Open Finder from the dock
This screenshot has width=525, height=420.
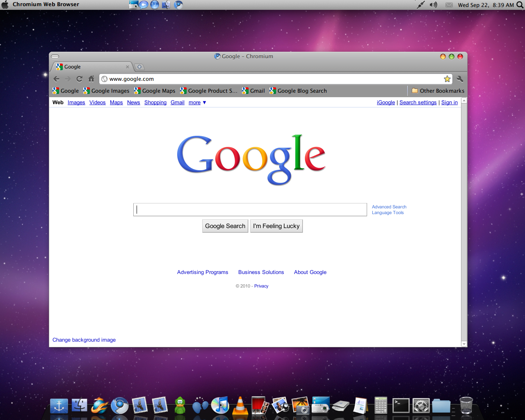pos(80,405)
